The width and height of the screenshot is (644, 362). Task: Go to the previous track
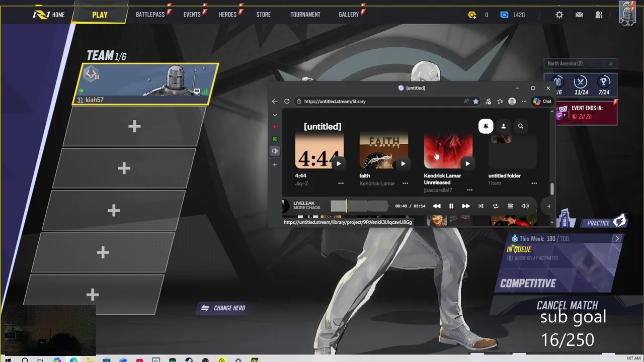[437, 206]
